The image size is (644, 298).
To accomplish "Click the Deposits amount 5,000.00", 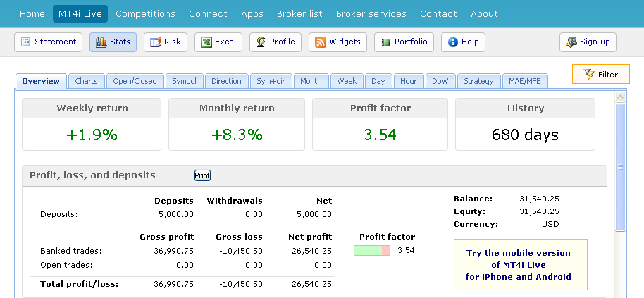I will (175, 214).
